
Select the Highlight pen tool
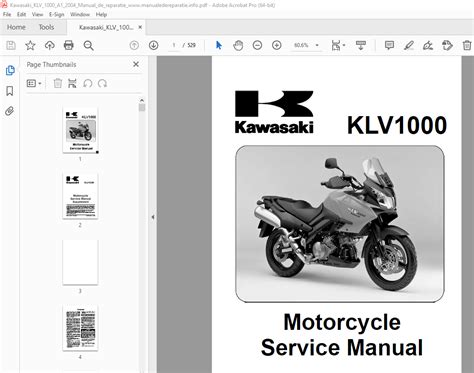coord(409,45)
